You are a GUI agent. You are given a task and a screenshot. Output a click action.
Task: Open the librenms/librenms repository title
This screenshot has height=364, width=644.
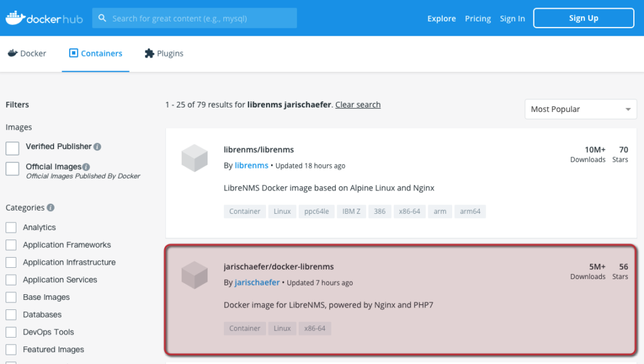(x=258, y=150)
